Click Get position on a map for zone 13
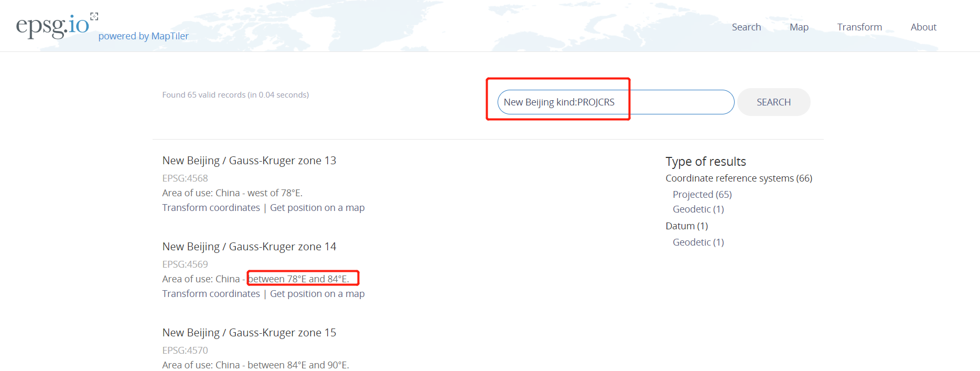The width and height of the screenshot is (980, 371). point(317,208)
